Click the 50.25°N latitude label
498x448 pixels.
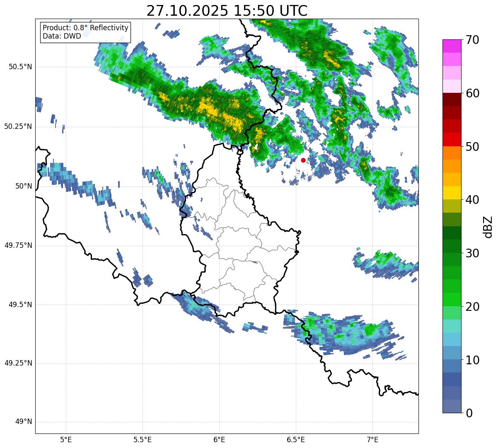click(x=18, y=126)
